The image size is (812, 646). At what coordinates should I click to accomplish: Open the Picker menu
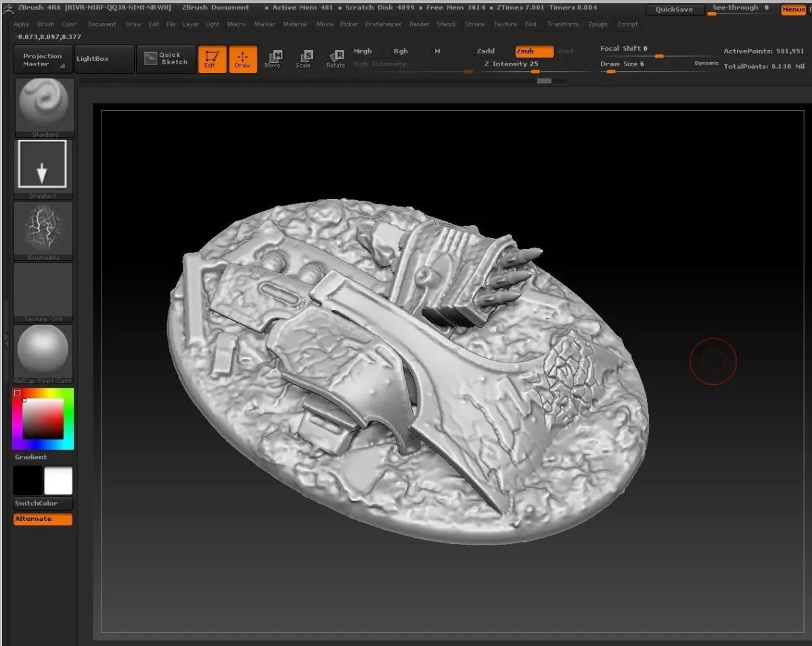pyautogui.click(x=349, y=24)
